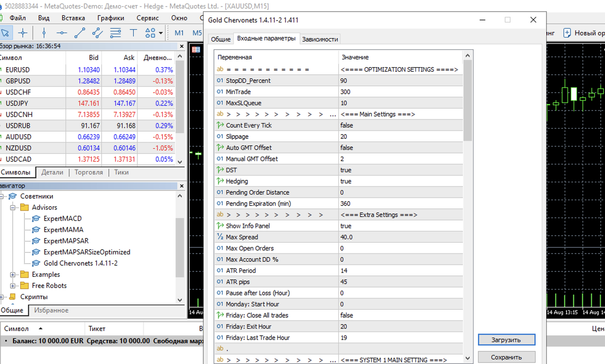This screenshot has width=605, height=364.
Task: Switch chart to M1 timeframe
Action: click(179, 33)
